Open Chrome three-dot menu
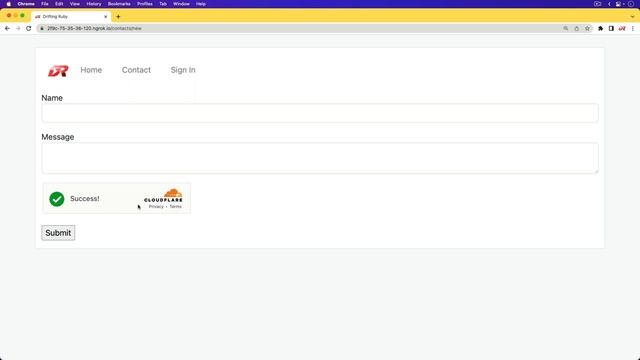The width and height of the screenshot is (640, 360). click(x=633, y=29)
